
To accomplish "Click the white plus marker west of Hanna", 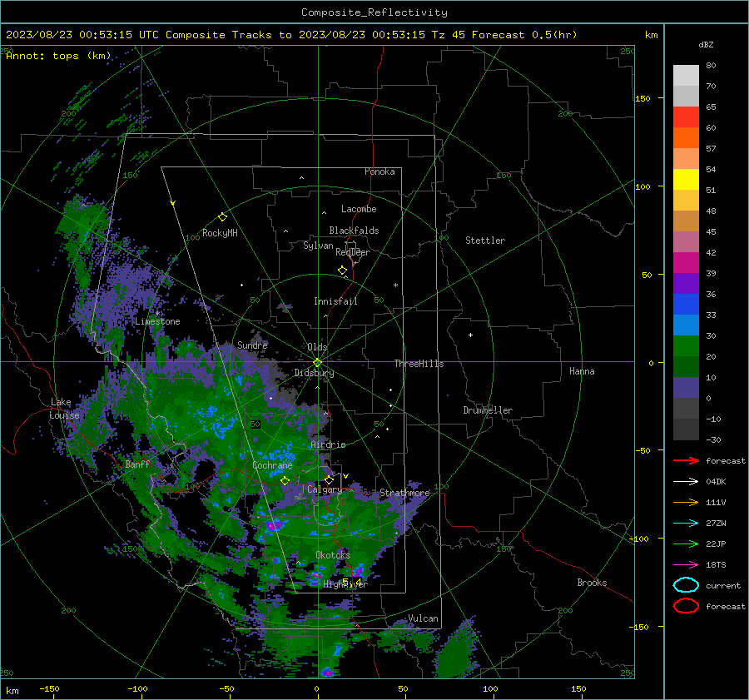I will (x=470, y=335).
